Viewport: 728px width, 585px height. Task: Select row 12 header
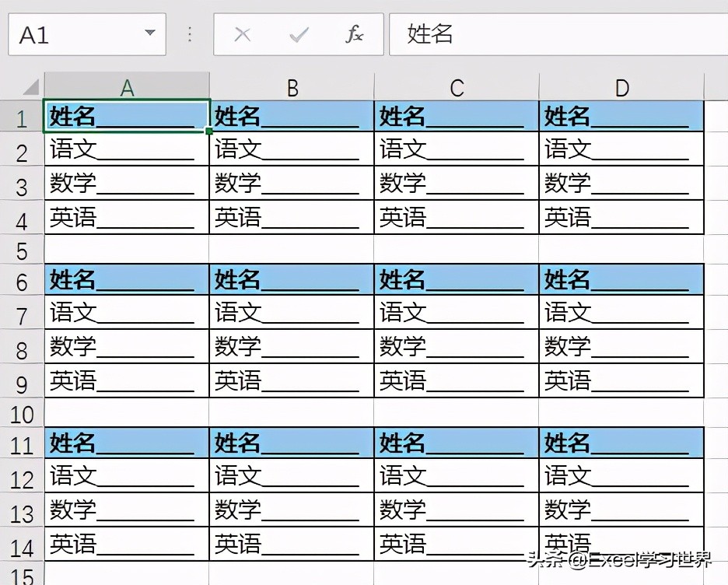[x=22, y=476]
